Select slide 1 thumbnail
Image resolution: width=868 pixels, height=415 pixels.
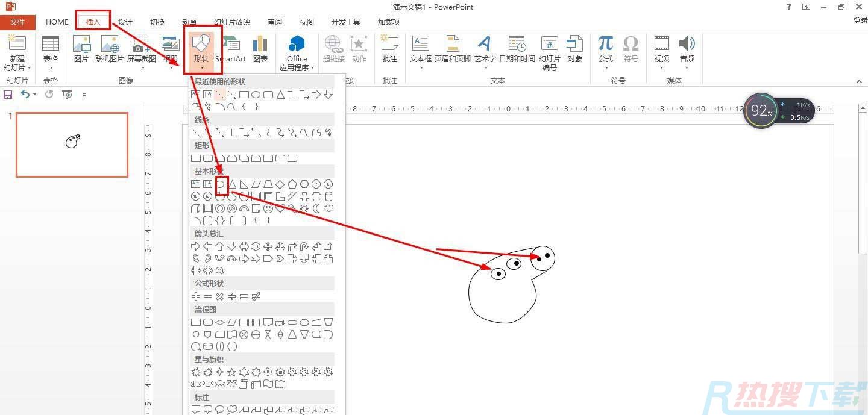coord(72,145)
